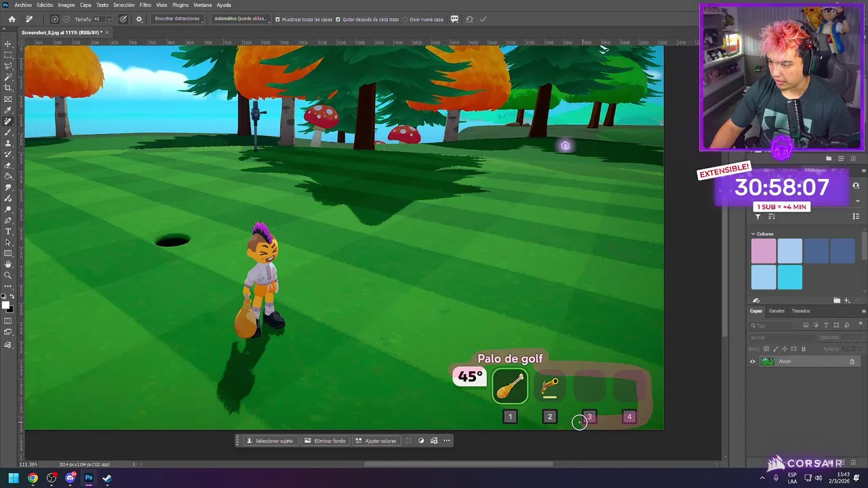Switch to the Trazados tab
Screen dimensions: 868x488
(x=801, y=311)
